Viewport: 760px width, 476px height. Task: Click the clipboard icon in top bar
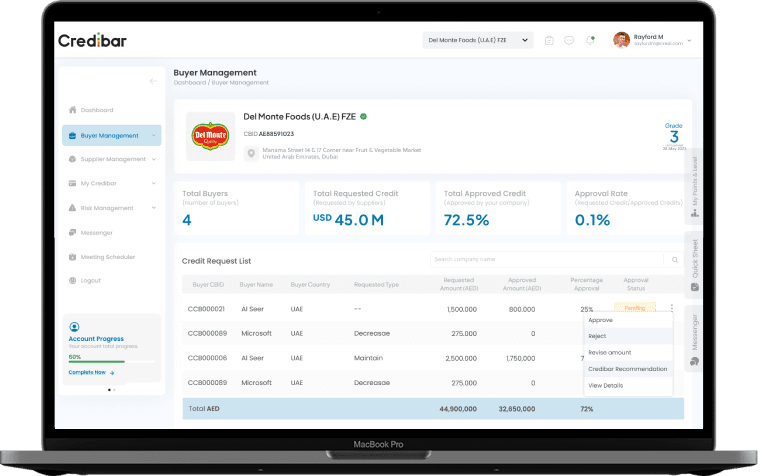pos(549,40)
